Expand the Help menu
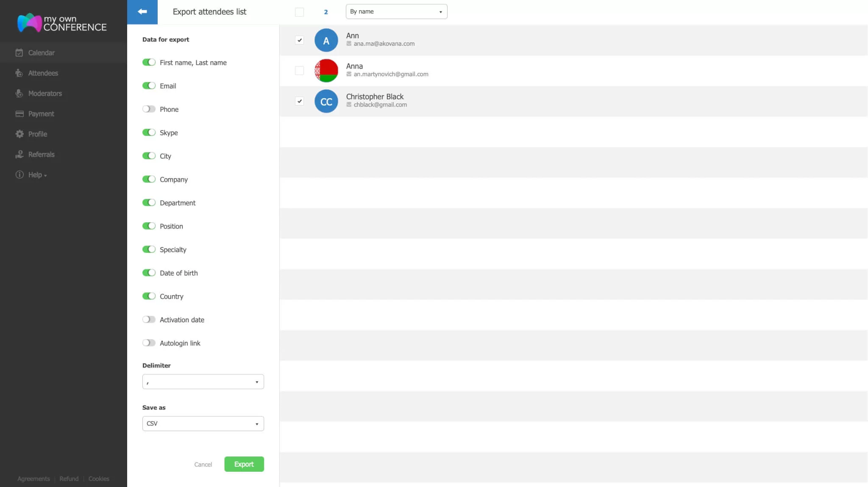The width and height of the screenshot is (868, 487). (x=37, y=175)
